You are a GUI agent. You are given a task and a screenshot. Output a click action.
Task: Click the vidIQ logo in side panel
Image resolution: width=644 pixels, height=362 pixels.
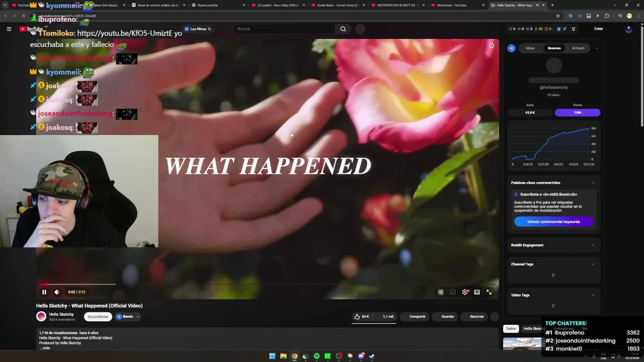pos(512,48)
